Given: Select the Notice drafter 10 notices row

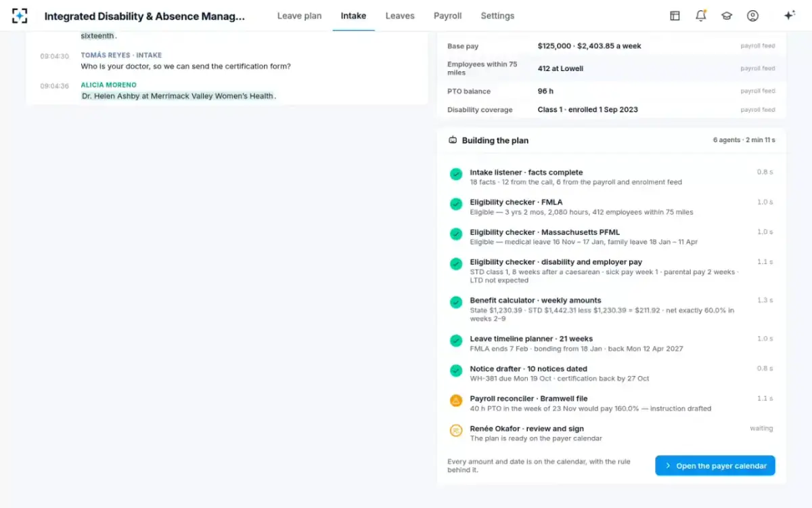Looking at the screenshot, I should click(x=612, y=373).
